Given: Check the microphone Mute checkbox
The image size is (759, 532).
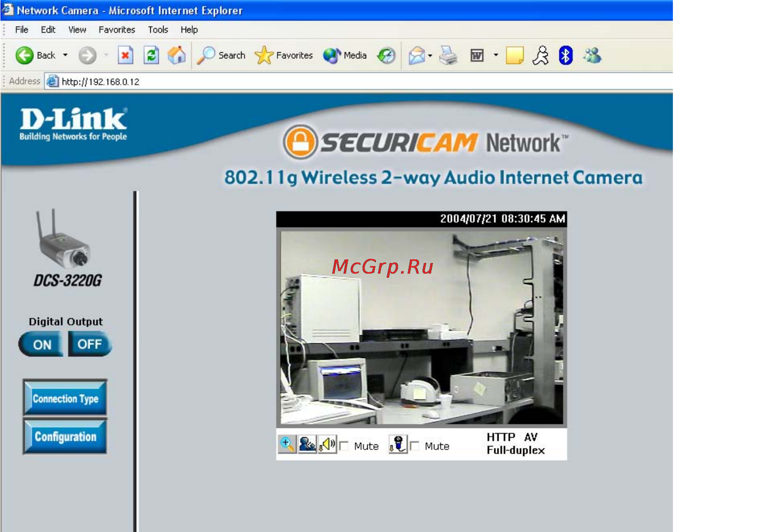Looking at the screenshot, I should click(414, 446).
